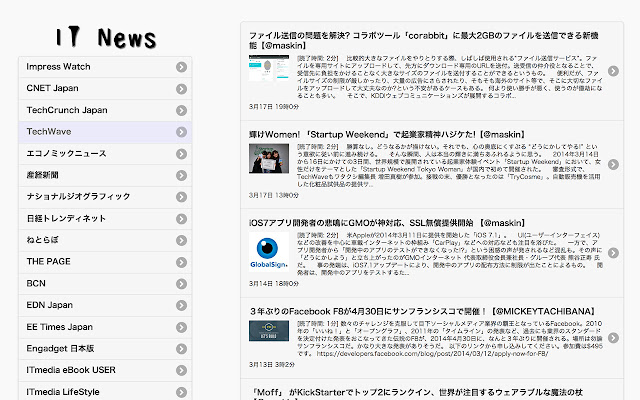Image resolution: width=640 pixels, height=400 pixels.
Task: Click the arrow icon beside THE PAGE
Action: tap(182, 262)
